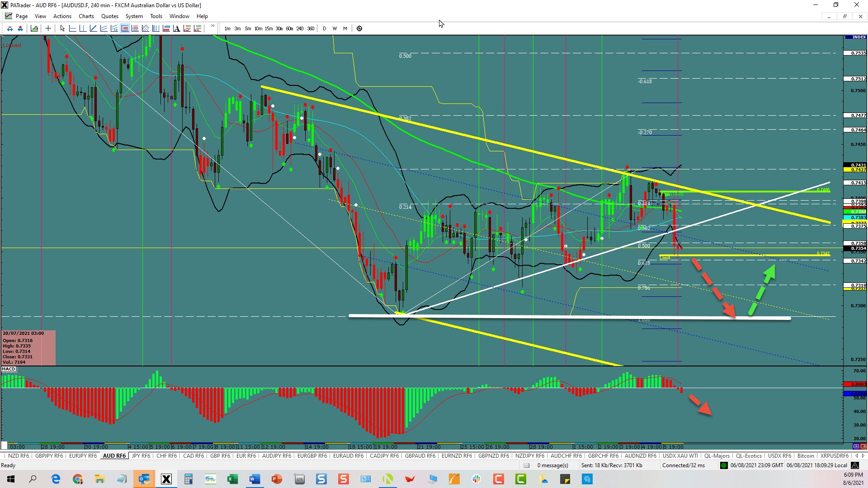
Task: Select the text annotation 'A' tool
Action: pos(176,28)
